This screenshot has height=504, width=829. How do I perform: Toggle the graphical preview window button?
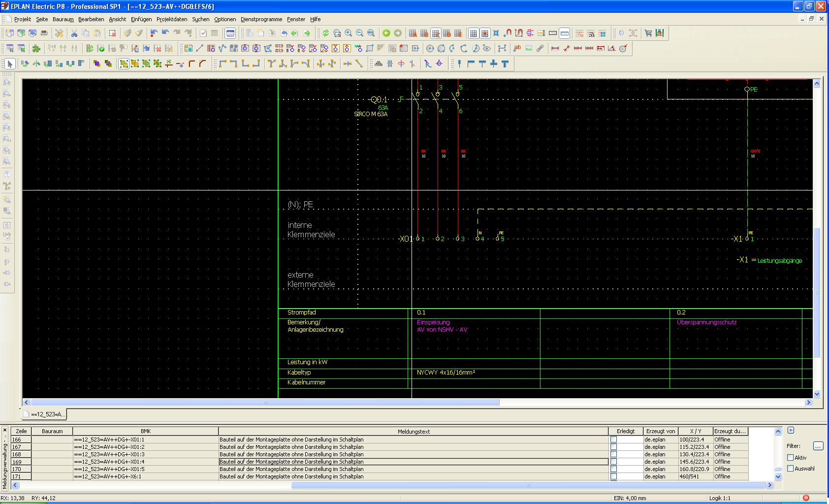point(230,33)
